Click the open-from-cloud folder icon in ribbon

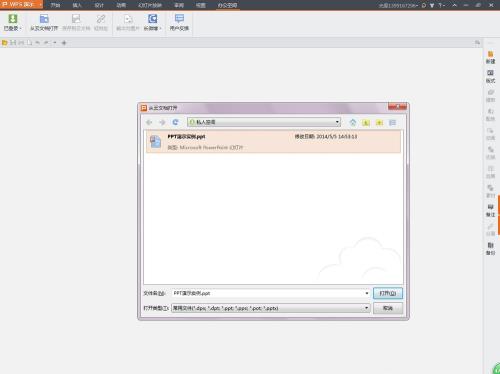(x=44, y=19)
